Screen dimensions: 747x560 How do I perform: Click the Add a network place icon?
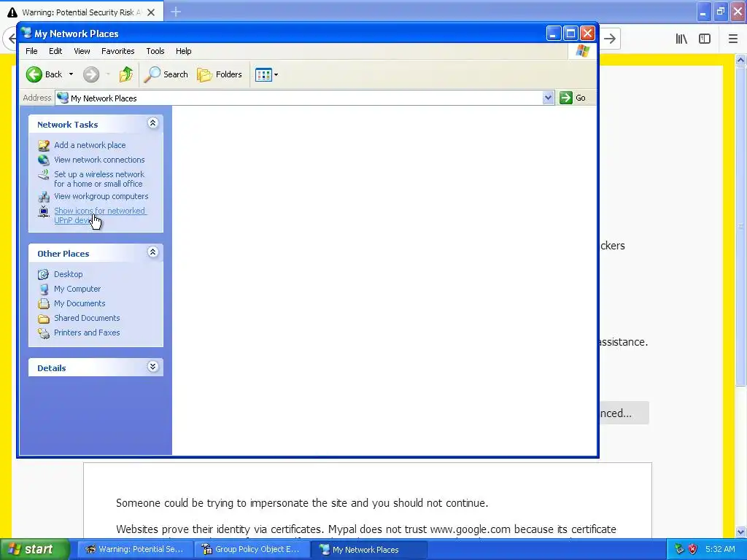(x=43, y=145)
